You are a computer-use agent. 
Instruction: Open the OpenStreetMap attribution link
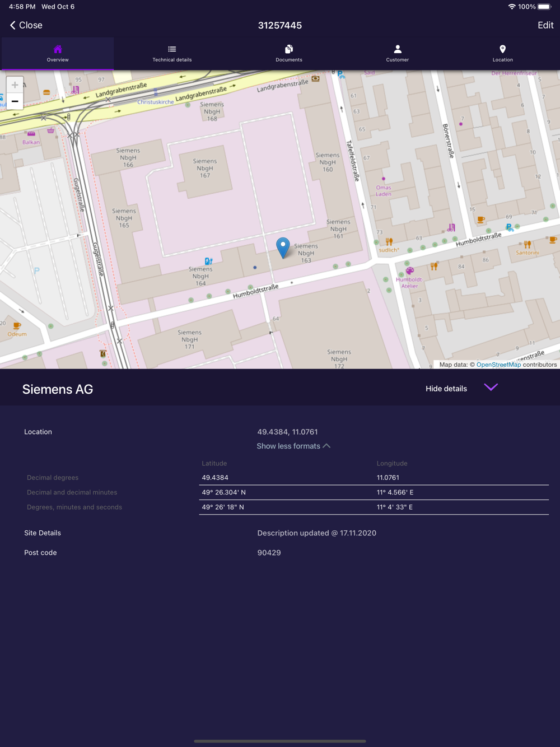[498, 365]
